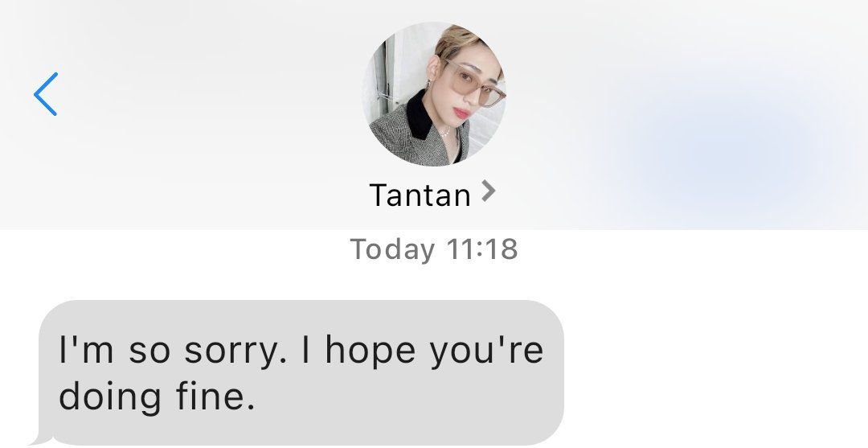Tap the contact name Tantan

(x=420, y=195)
